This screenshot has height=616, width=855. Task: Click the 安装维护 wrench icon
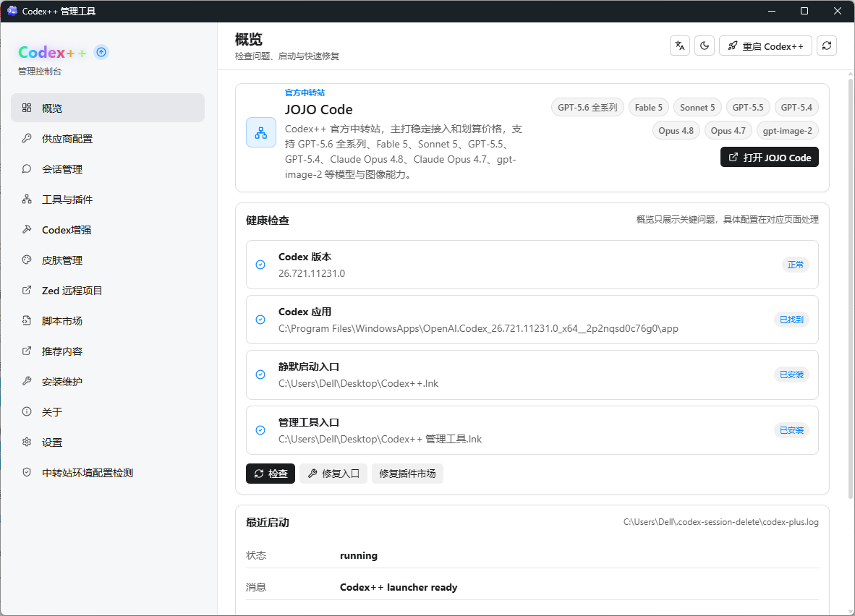click(x=27, y=382)
